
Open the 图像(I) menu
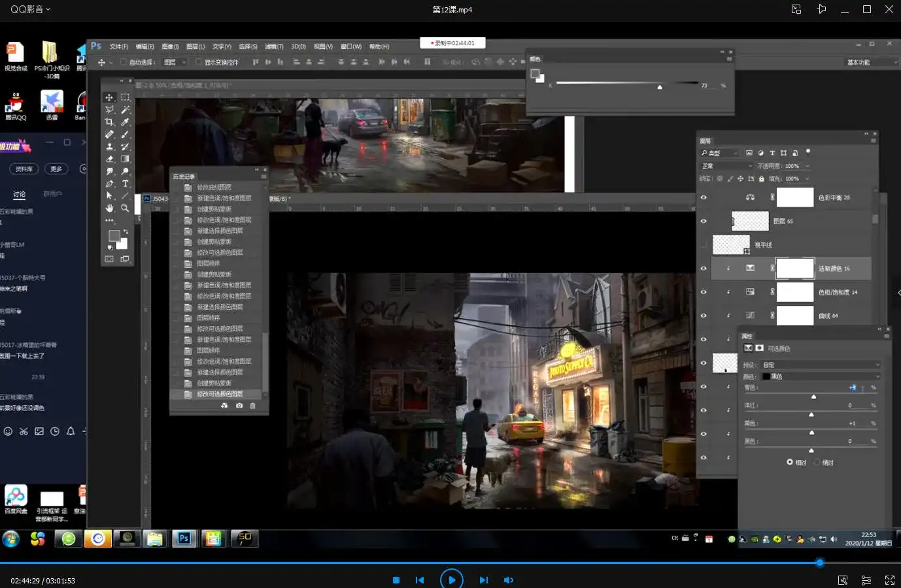coord(170,46)
